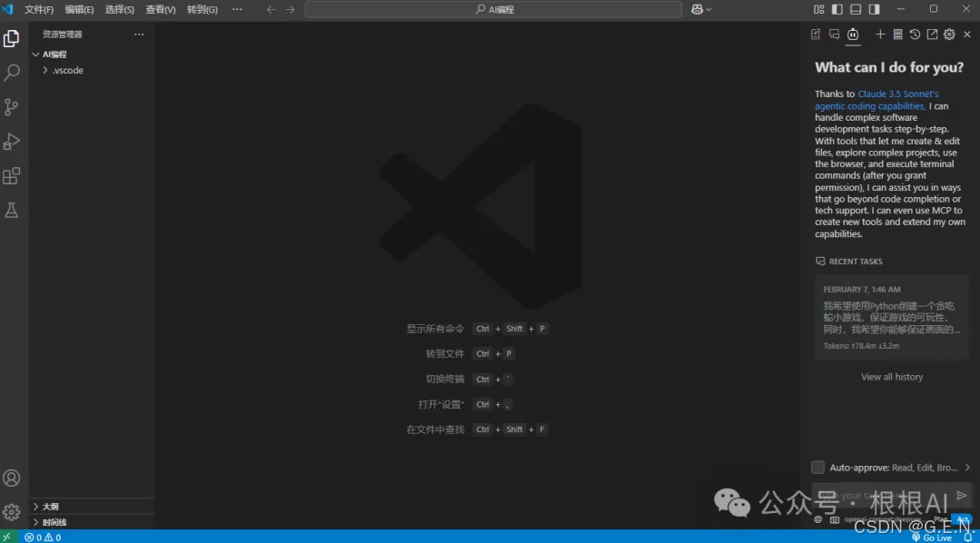Viewport: 980px width, 543px height.
Task: Attach image with the camera icon
Action: (835, 519)
